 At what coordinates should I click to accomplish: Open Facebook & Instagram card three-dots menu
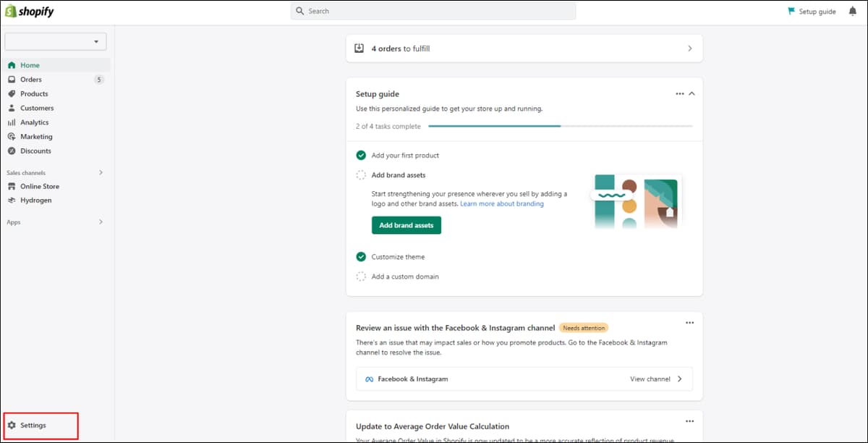689,323
